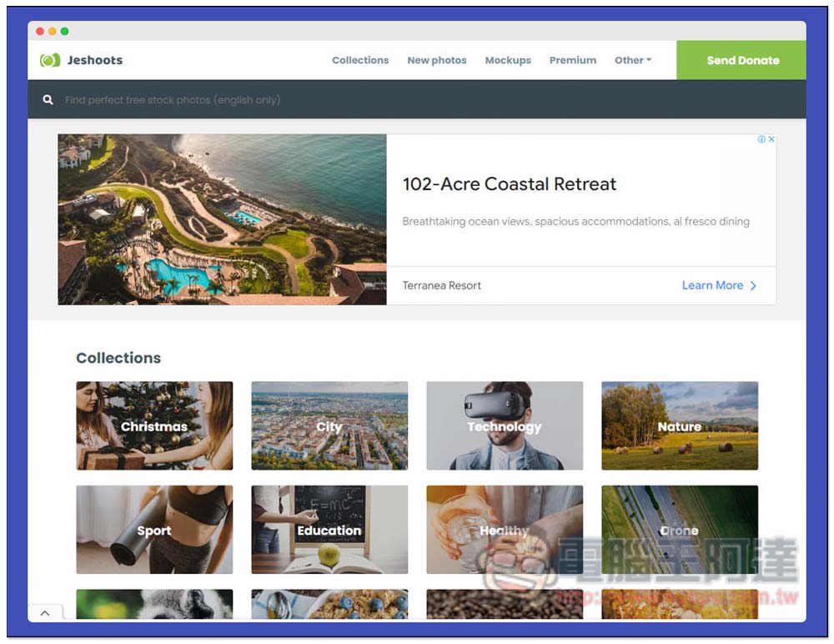Select the Premium nav link
834x644 pixels.
573,60
